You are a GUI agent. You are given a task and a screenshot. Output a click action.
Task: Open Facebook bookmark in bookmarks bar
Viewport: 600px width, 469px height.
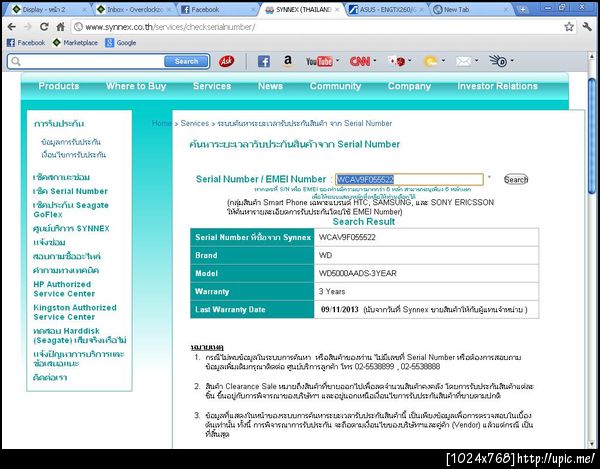pos(26,43)
